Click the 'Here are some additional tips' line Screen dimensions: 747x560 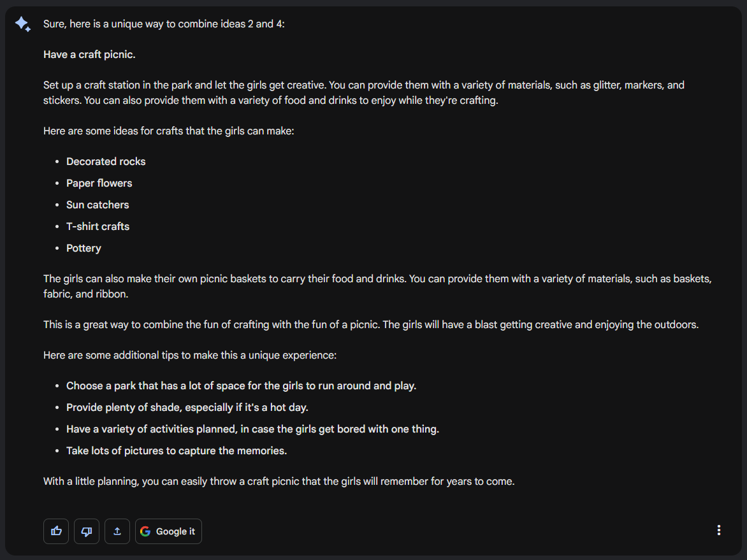tap(190, 355)
